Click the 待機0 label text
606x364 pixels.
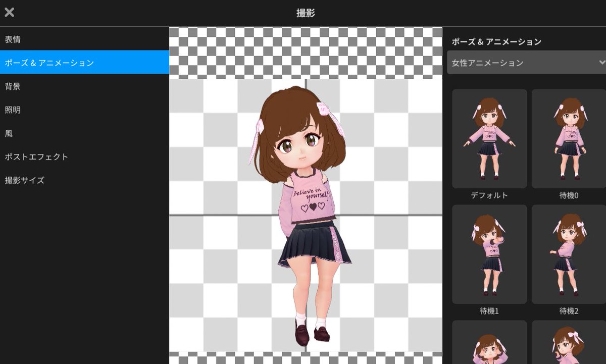tap(569, 195)
